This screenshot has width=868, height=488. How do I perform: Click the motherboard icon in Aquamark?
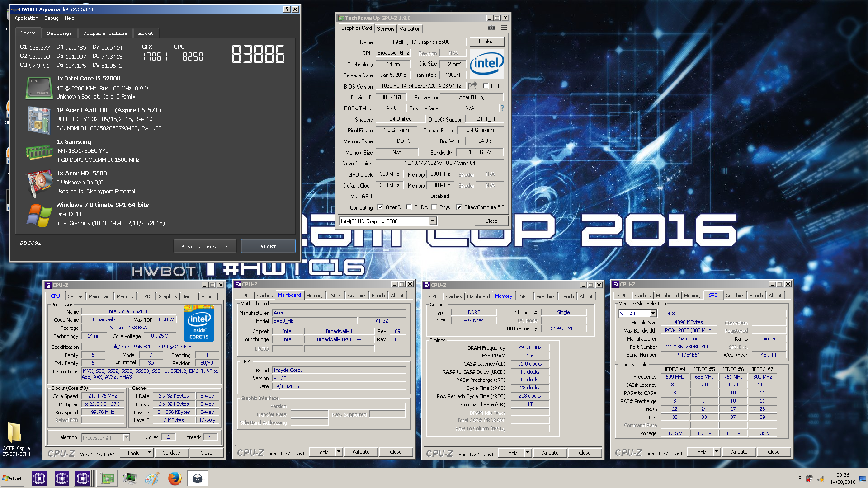[x=39, y=120]
